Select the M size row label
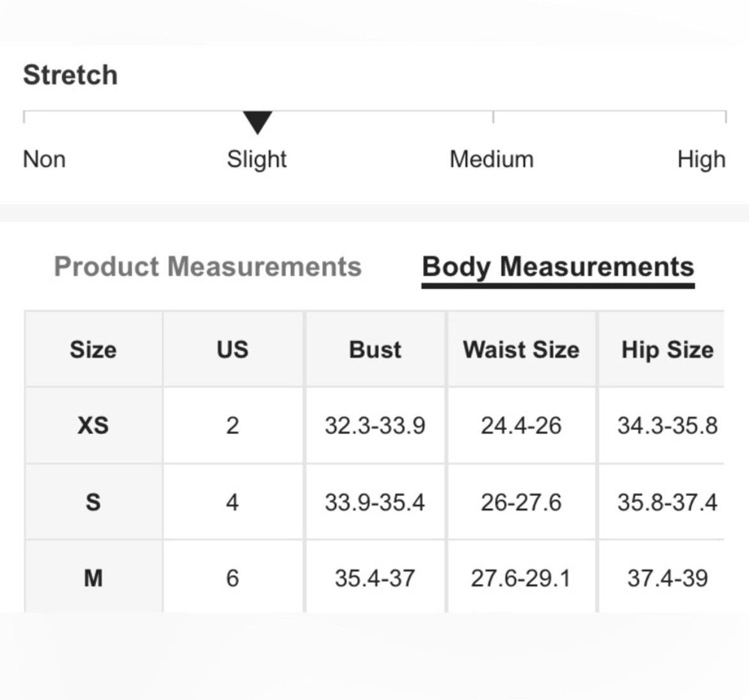 pyautogui.click(x=93, y=578)
